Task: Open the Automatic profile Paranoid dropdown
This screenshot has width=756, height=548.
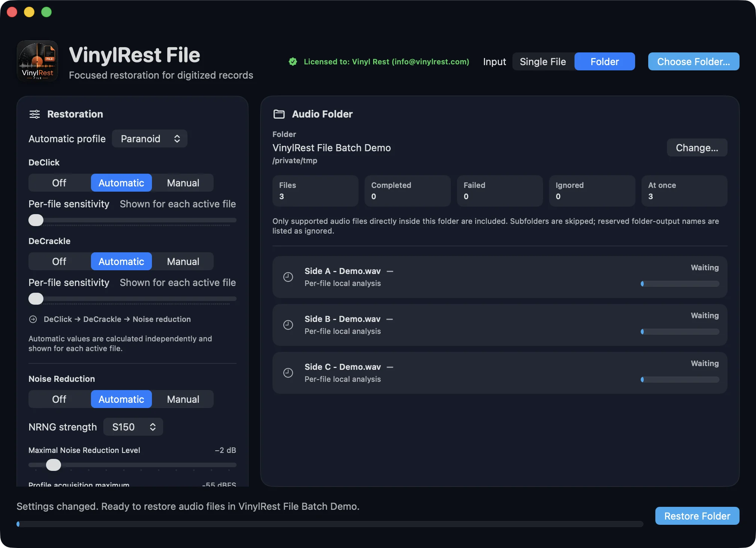Action: pyautogui.click(x=150, y=138)
